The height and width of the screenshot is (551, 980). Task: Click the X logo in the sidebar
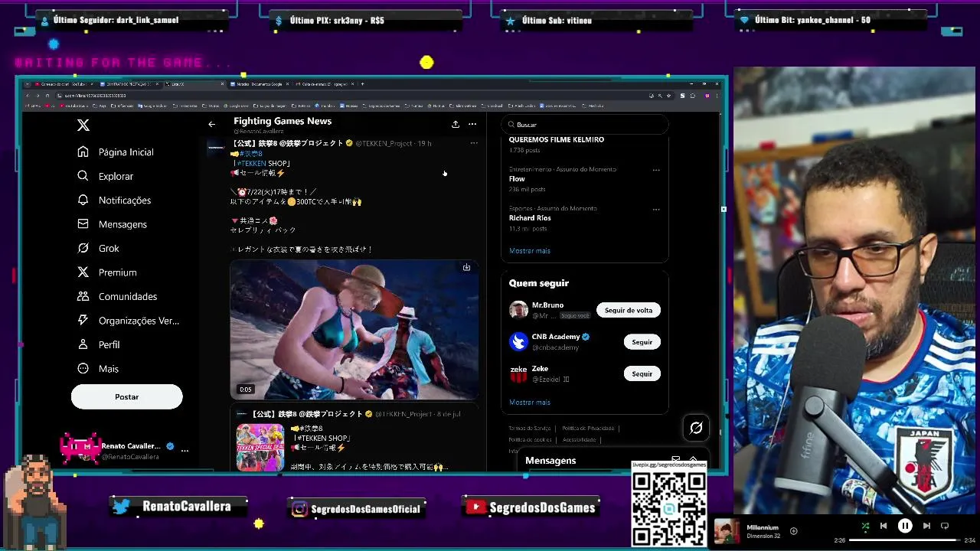tap(83, 125)
